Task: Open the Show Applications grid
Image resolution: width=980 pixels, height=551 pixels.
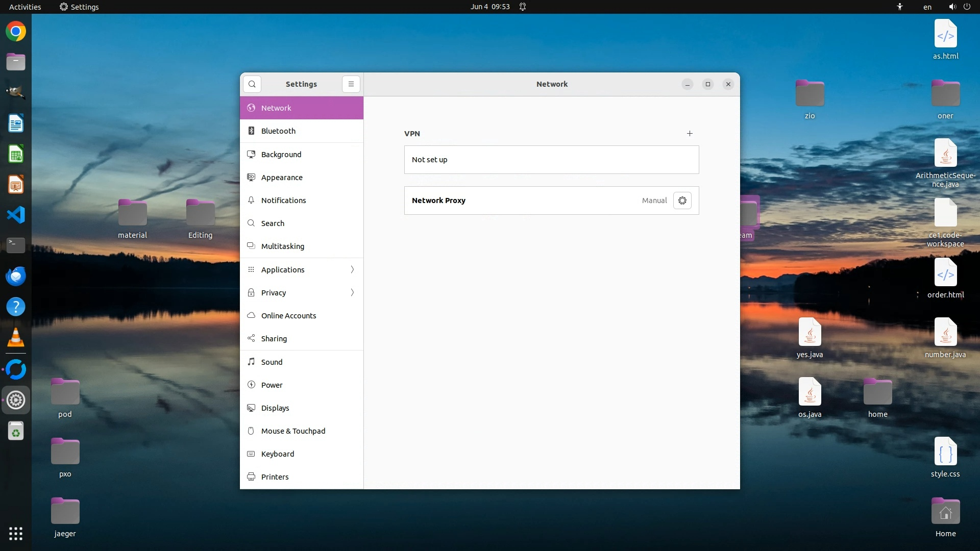Action: [16, 534]
